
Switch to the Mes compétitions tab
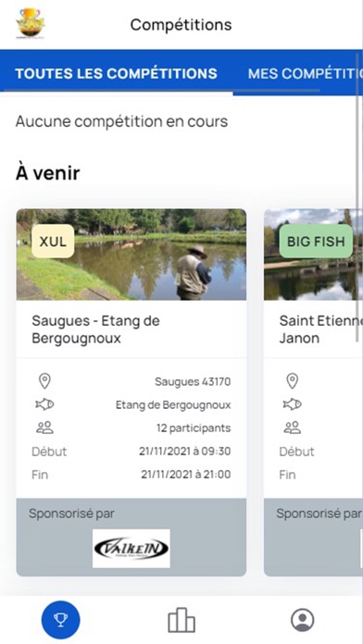click(x=304, y=73)
